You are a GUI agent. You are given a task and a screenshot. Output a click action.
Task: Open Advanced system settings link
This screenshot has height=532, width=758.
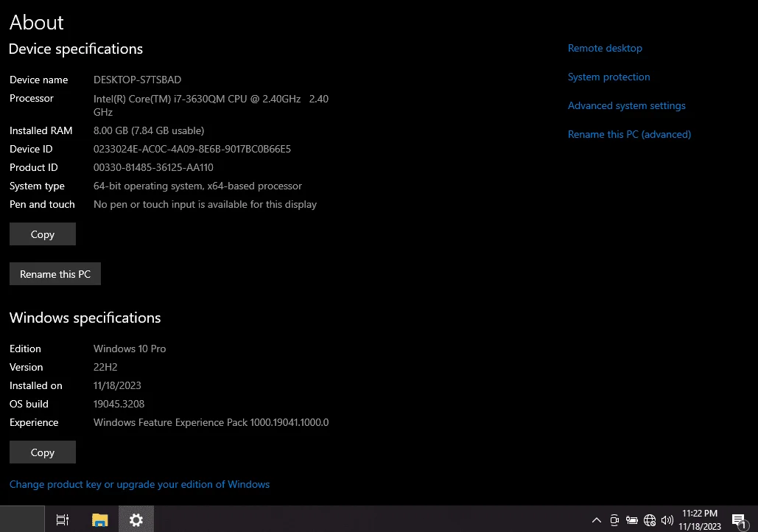tap(626, 105)
